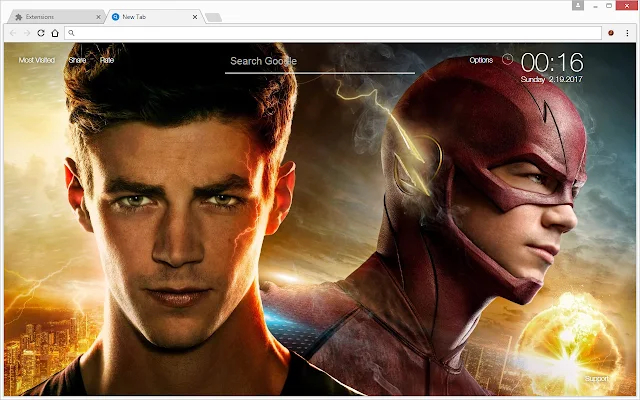Open the Chrome three-dot menu
Image resolution: width=640 pixels, height=400 pixels.
(x=627, y=33)
